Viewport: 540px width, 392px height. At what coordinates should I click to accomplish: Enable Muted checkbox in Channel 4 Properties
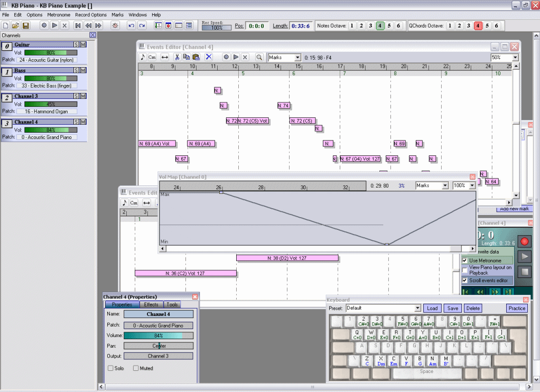point(136,368)
